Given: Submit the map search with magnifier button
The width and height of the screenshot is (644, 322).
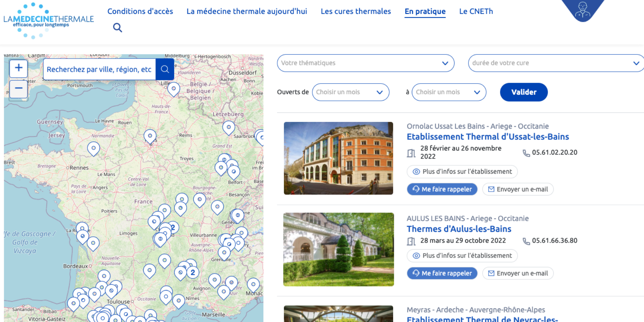Looking at the screenshot, I should (165, 69).
